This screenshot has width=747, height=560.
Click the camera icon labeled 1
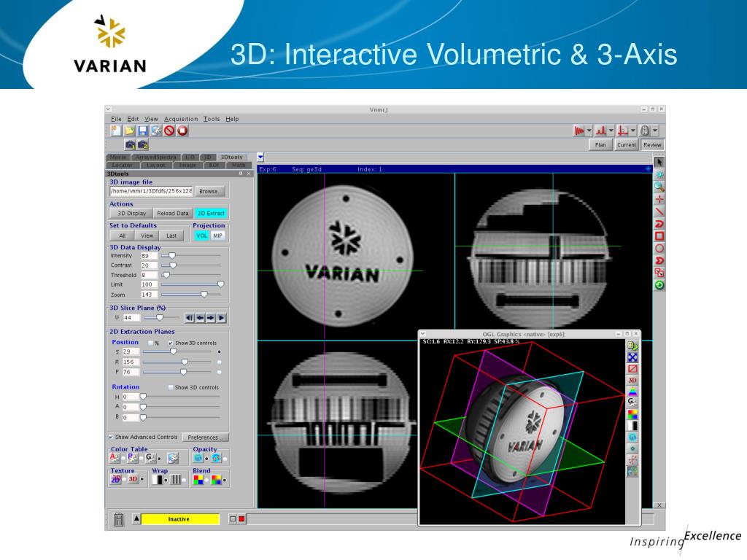click(130, 144)
